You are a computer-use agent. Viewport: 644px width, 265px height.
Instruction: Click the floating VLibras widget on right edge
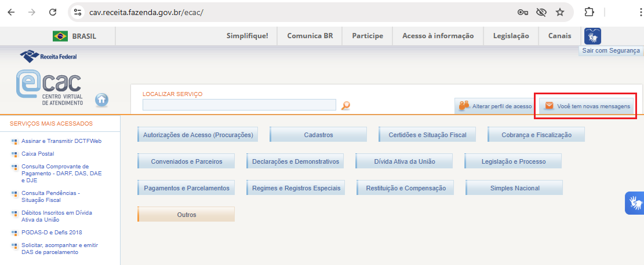pos(635,203)
